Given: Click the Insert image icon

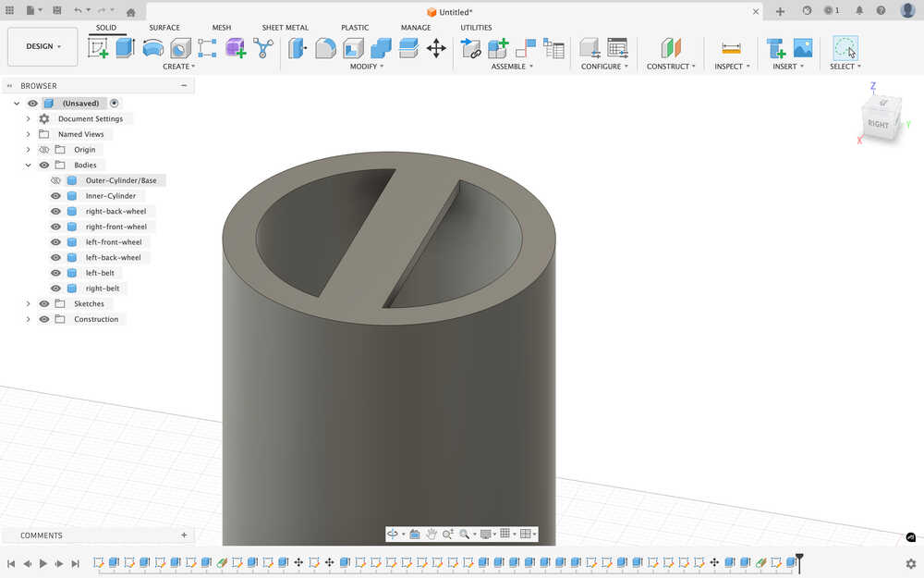Looking at the screenshot, I should [x=803, y=48].
